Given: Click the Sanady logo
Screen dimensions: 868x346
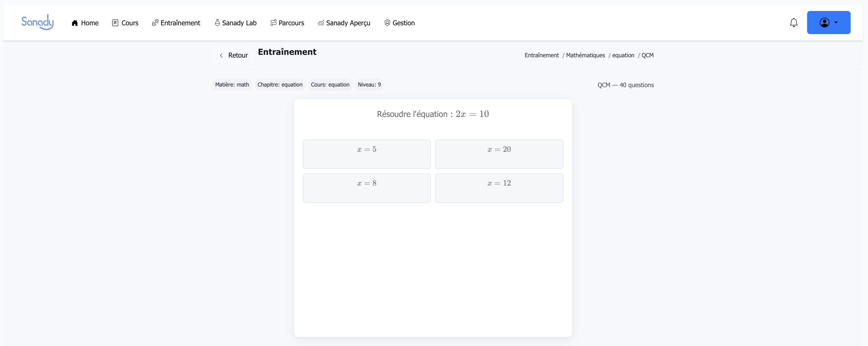Looking at the screenshot, I should (37, 22).
